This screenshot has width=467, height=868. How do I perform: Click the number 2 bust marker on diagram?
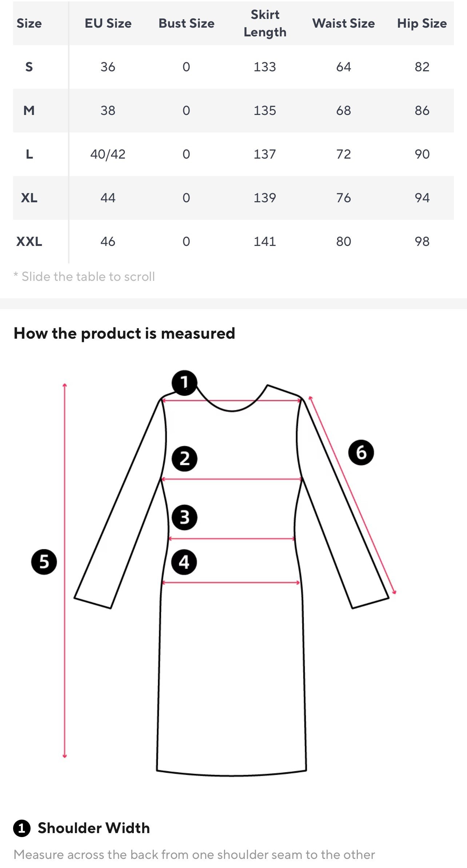184,459
